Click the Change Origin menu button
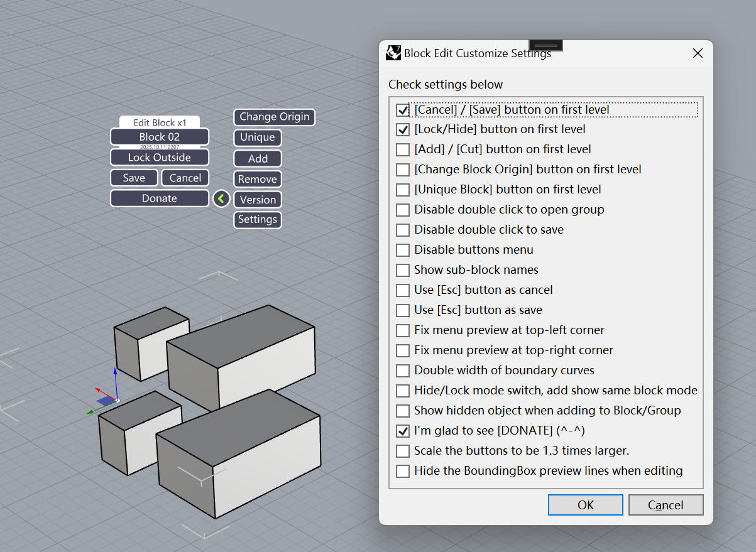The width and height of the screenshot is (756, 552). click(x=274, y=117)
